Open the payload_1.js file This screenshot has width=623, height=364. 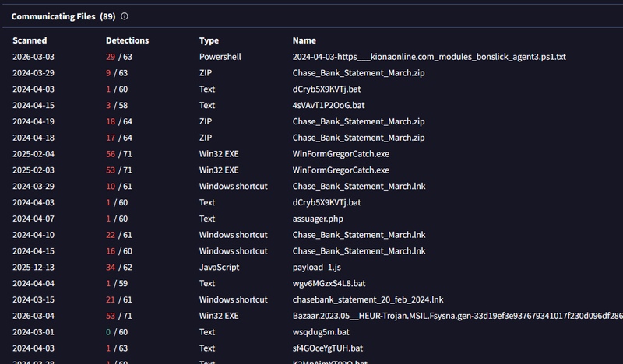317,268
